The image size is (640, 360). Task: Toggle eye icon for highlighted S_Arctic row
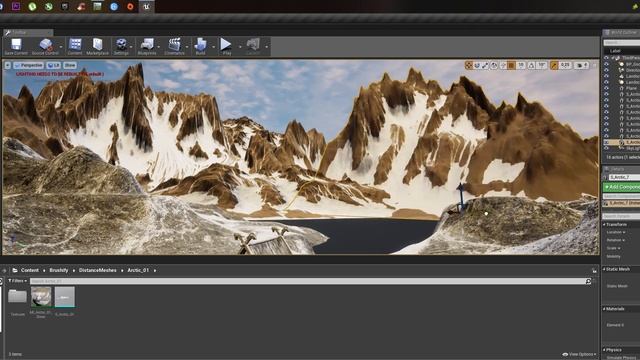point(606,142)
